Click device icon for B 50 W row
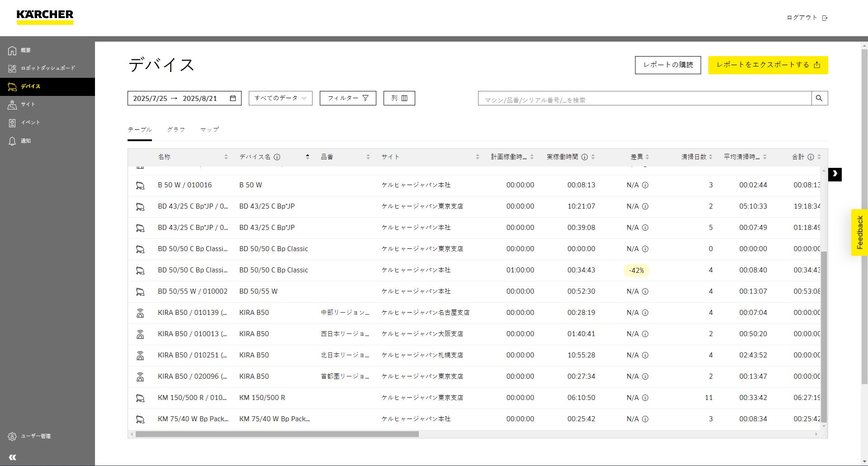This screenshot has height=466, width=868. [x=140, y=185]
